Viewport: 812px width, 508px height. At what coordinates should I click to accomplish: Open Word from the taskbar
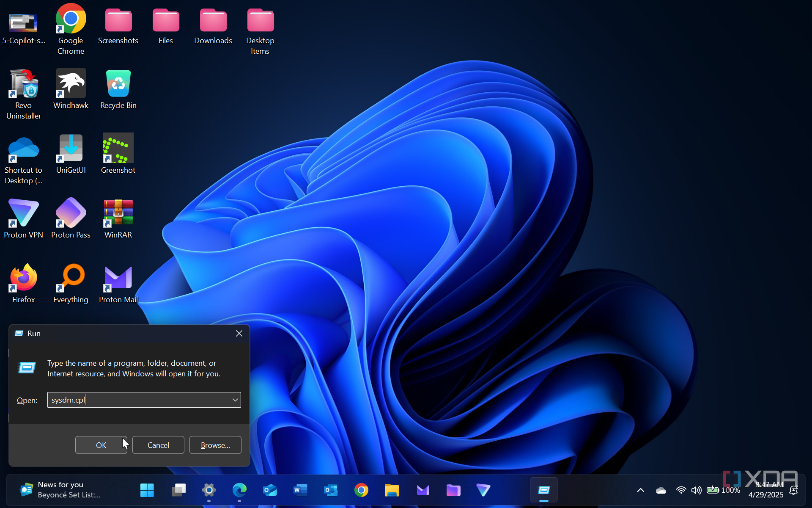tap(300, 490)
